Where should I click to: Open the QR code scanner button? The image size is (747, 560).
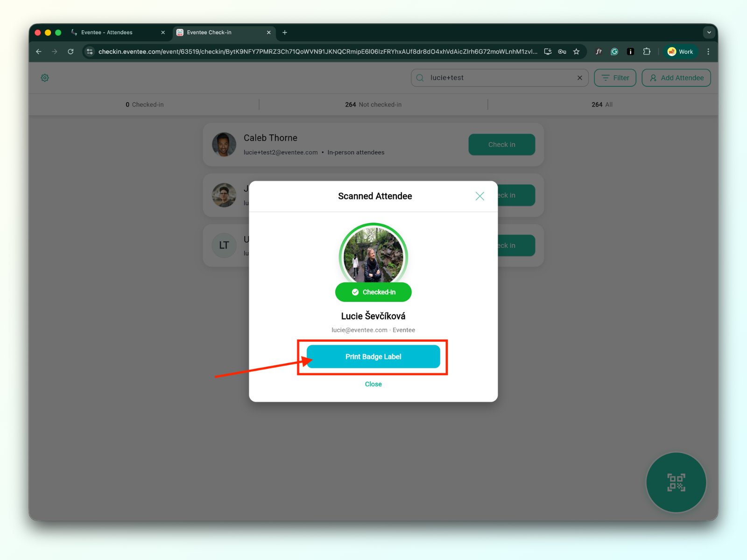pyautogui.click(x=676, y=482)
